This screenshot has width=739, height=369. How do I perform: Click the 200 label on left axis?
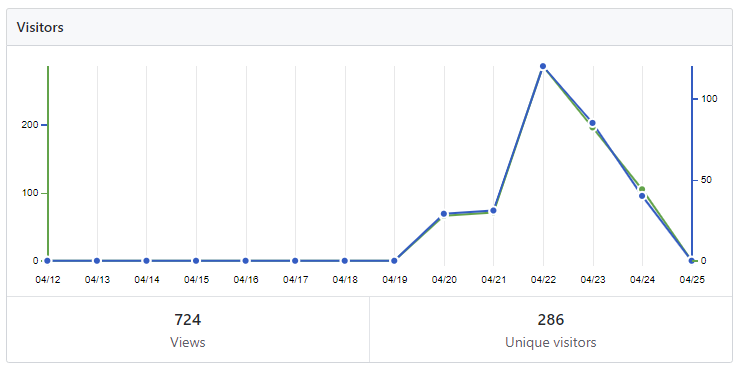point(30,125)
